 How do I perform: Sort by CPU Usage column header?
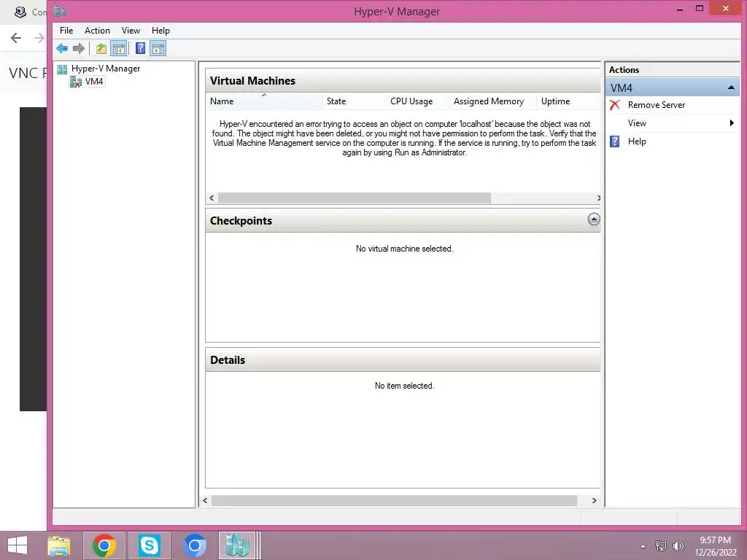point(417,101)
